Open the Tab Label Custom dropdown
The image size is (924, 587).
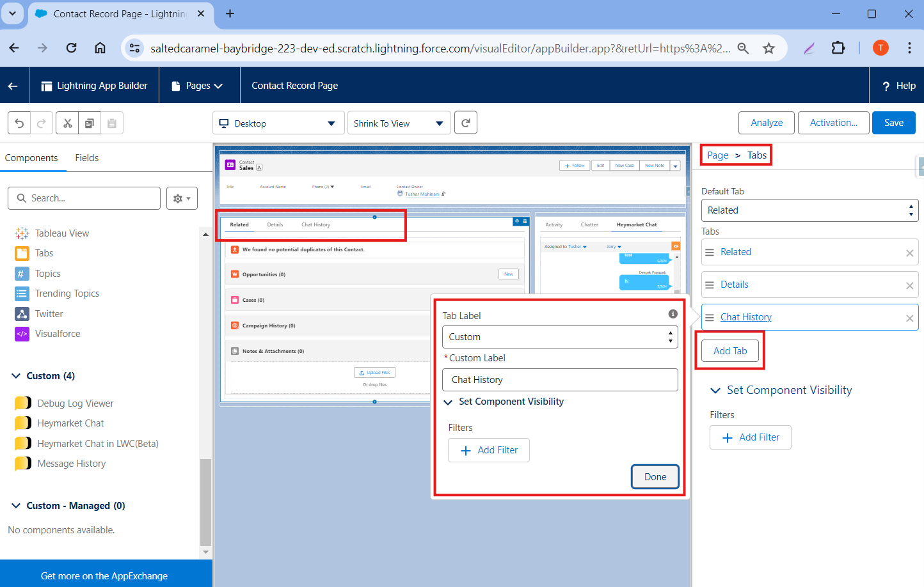pos(560,337)
